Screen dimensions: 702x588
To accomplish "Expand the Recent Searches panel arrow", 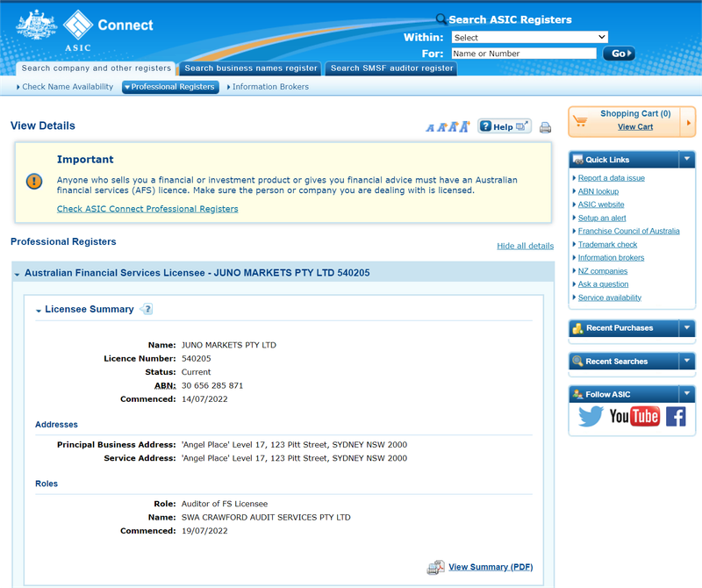I will (x=687, y=361).
